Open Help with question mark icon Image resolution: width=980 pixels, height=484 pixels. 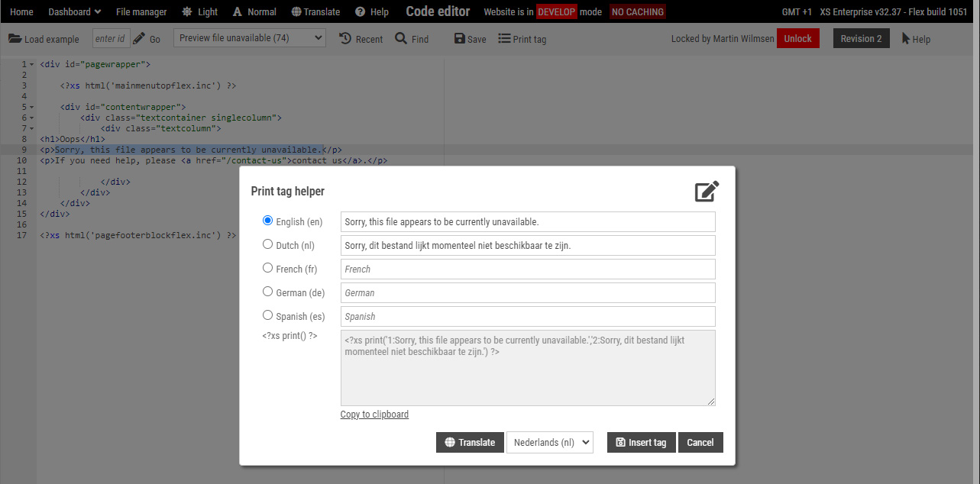point(372,11)
